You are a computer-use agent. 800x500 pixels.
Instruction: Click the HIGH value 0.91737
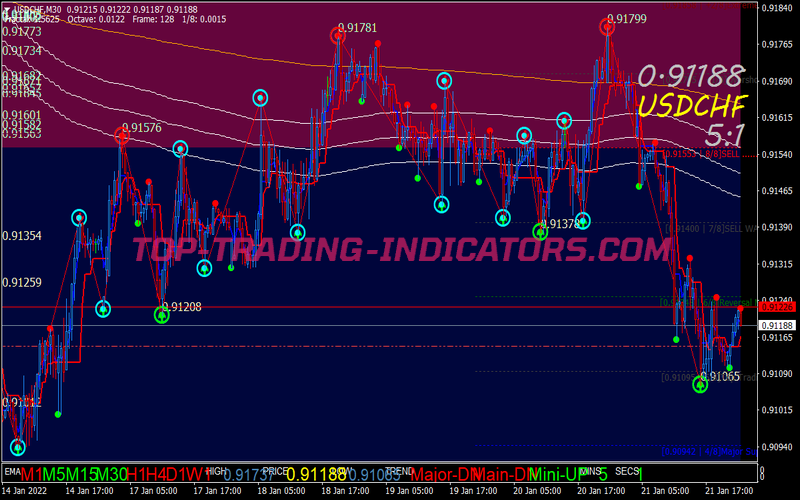248,475
